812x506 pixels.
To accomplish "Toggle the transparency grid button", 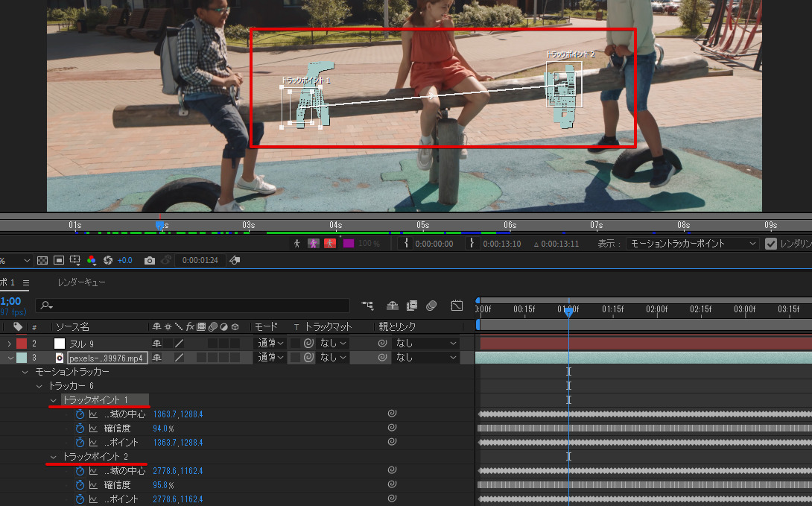I will click(42, 260).
